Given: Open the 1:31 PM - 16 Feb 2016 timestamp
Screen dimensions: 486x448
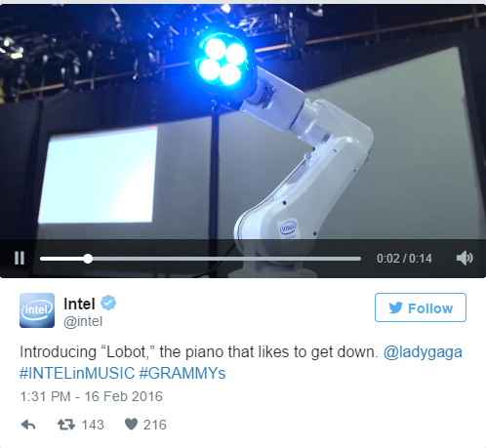Looking at the screenshot, I should pos(91,396).
